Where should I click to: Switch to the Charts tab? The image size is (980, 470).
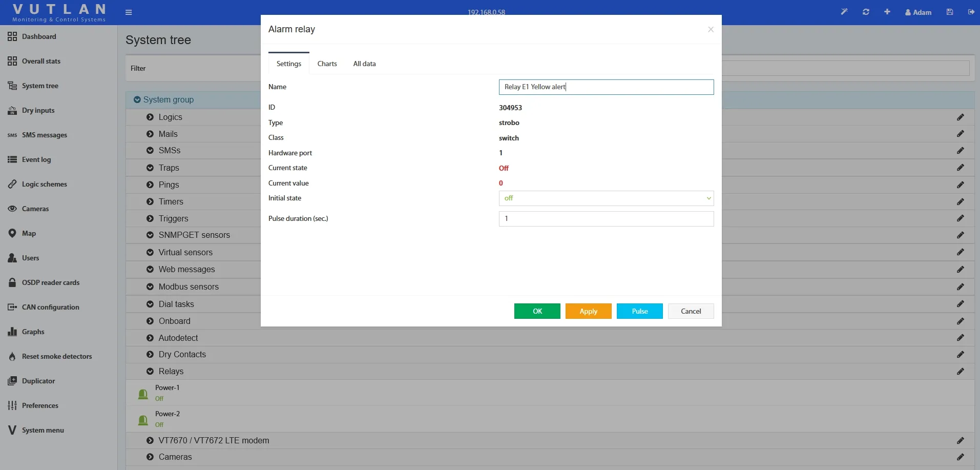(327, 64)
